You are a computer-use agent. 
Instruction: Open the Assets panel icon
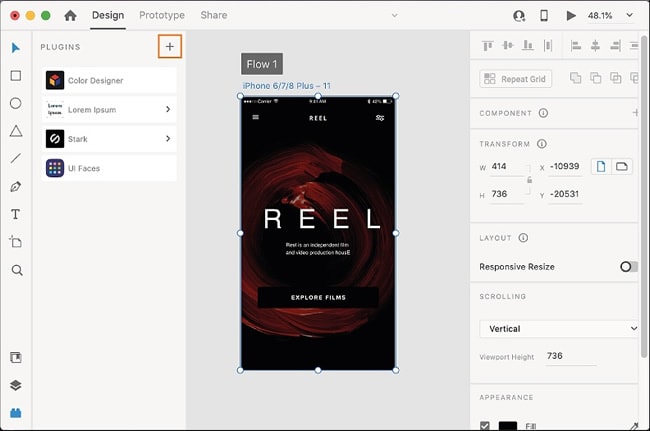(x=16, y=358)
